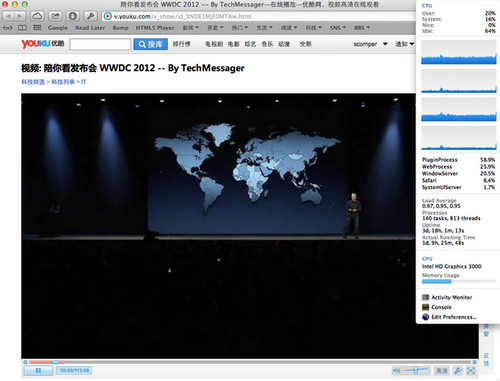
Task: Click the Read Later bookmarklet
Action: pos(90,28)
